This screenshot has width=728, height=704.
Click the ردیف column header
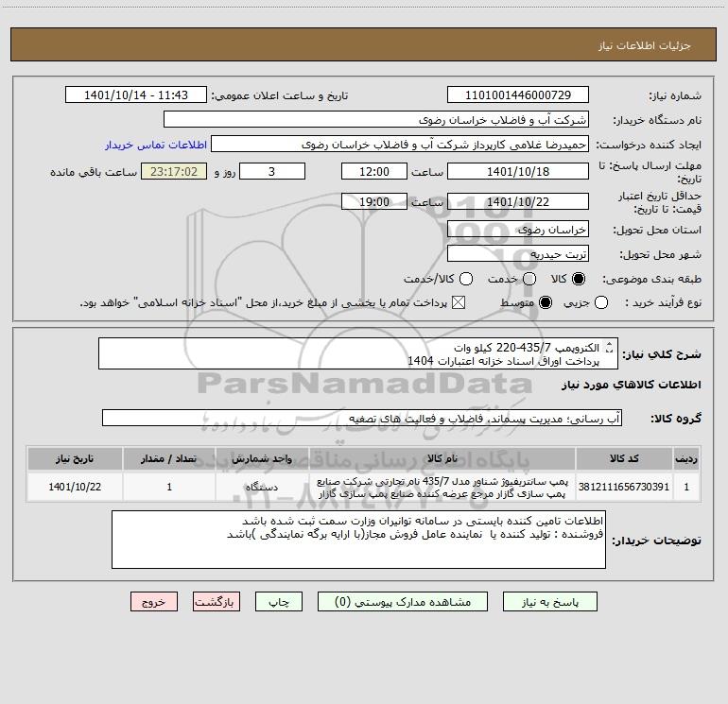[686, 458]
